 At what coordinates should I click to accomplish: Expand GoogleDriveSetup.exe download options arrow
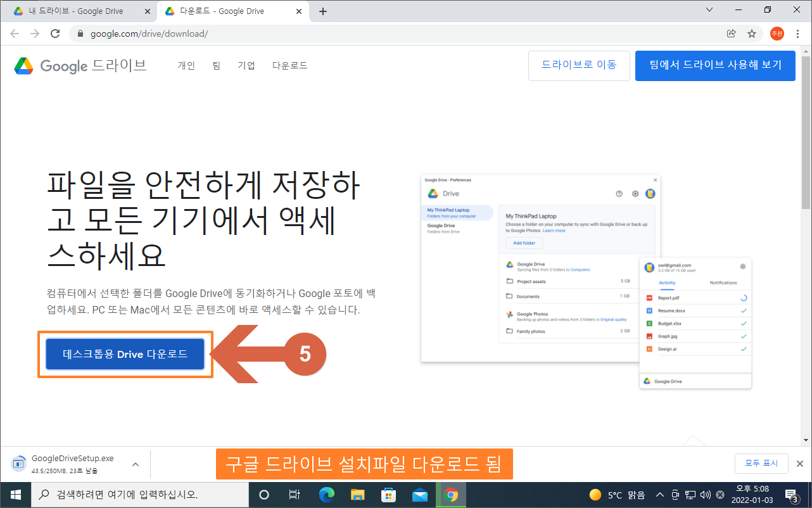[135, 464]
